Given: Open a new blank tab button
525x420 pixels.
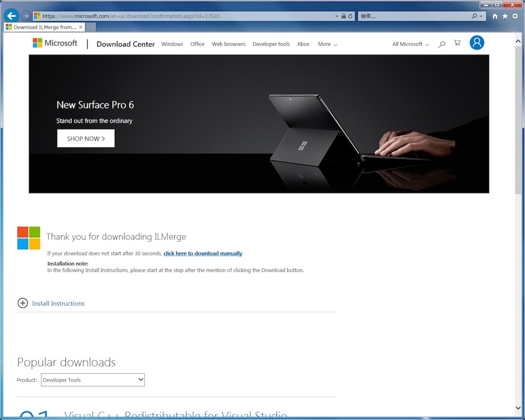Looking at the screenshot, I should tap(91, 27).
